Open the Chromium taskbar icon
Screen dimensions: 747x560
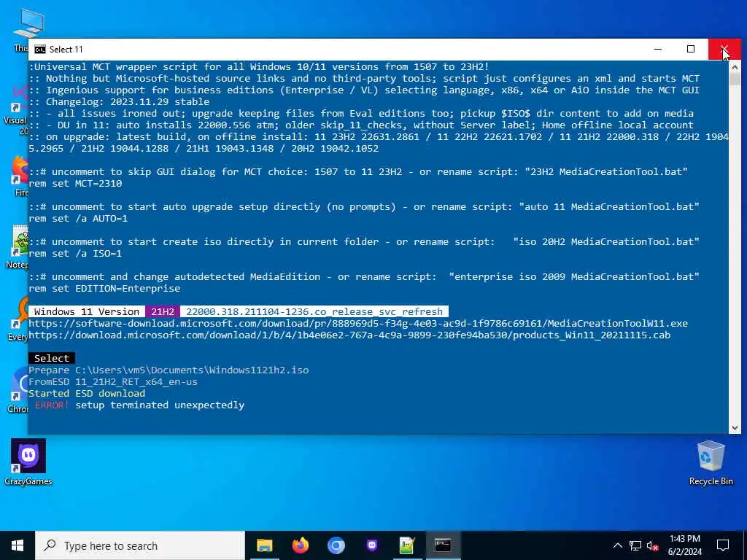coord(336,545)
